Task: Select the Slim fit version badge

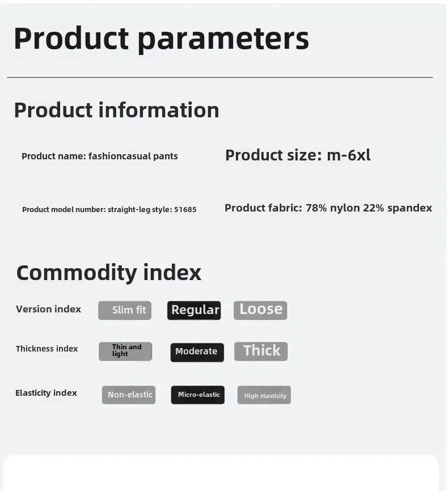Action: [x=125, y=310]
